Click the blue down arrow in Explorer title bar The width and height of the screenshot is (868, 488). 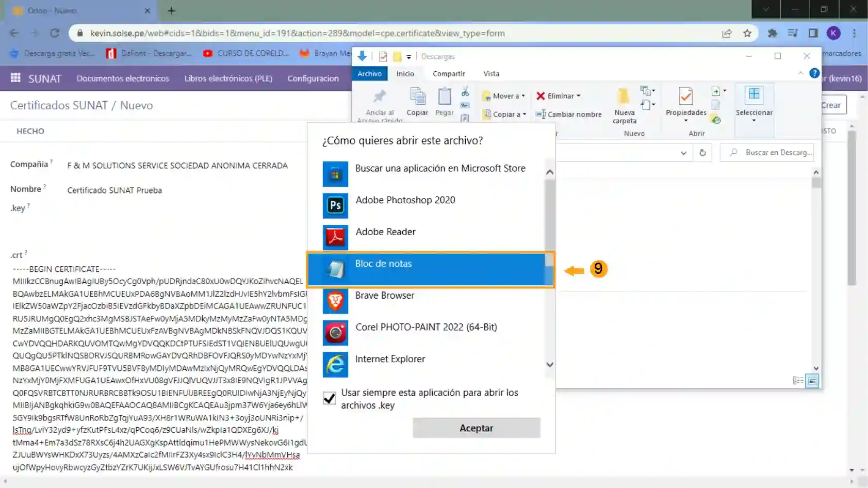362,56
